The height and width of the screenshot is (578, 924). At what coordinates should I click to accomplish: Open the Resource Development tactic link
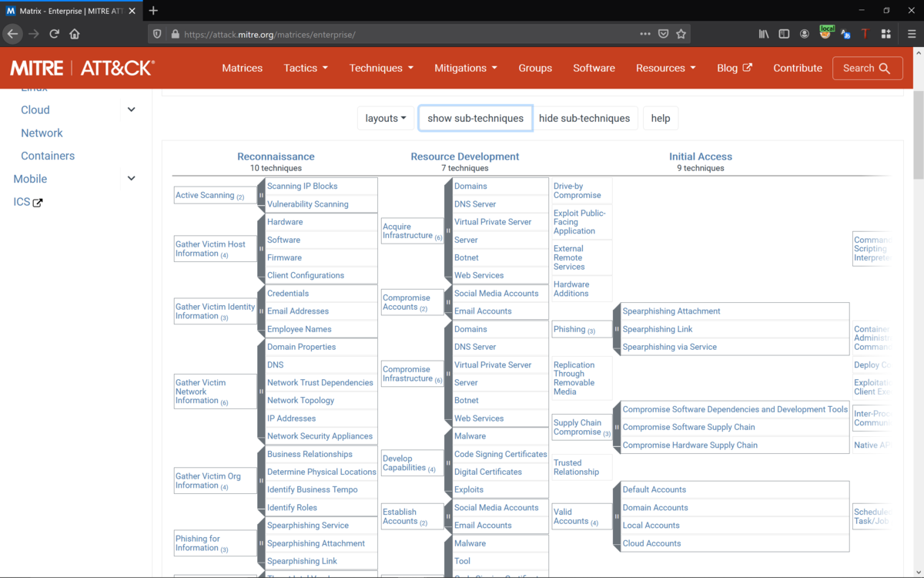click(465, 156)
